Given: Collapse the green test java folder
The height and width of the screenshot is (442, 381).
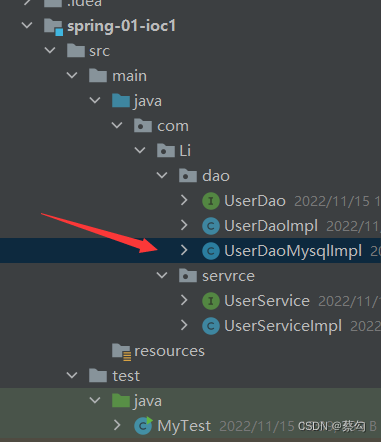Looking at the screenshot, I should 95,400.
